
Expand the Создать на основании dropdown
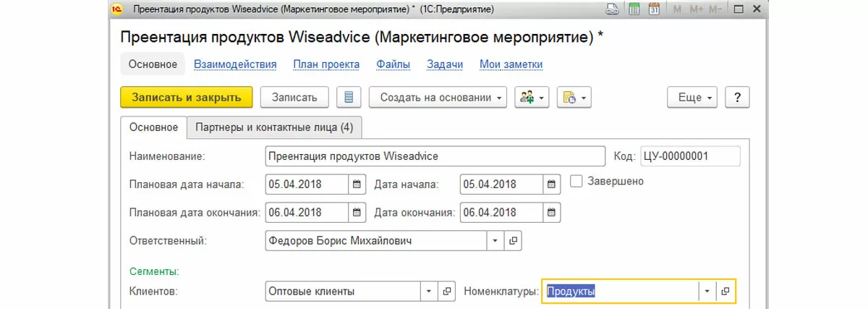point(438,98)
